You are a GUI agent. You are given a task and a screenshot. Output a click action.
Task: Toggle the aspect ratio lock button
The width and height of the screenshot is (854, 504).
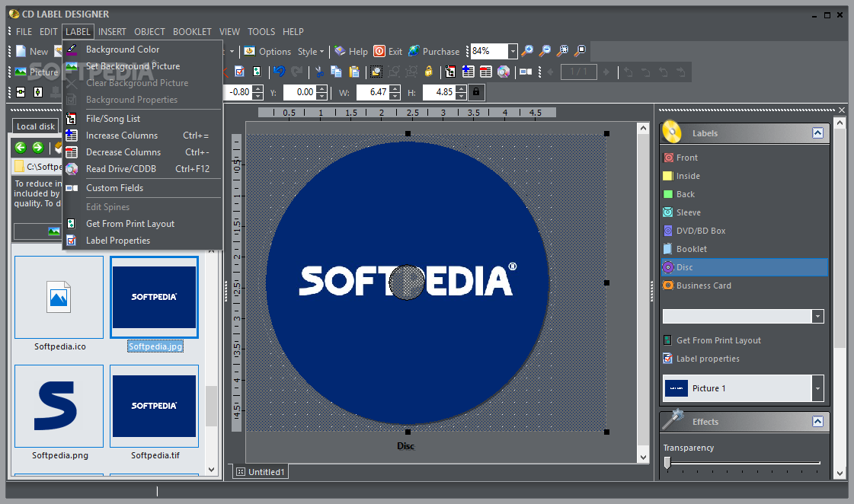click(476, 92)
